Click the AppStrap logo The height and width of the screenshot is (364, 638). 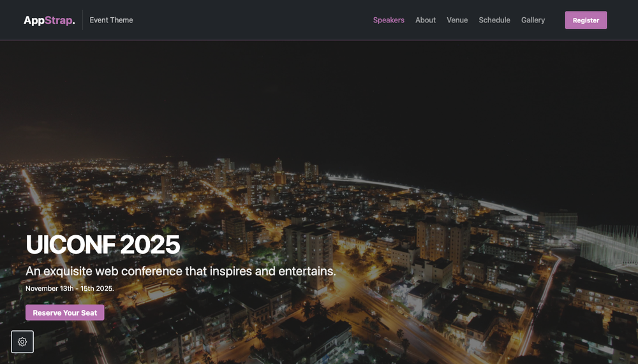[x=49, y=20]
